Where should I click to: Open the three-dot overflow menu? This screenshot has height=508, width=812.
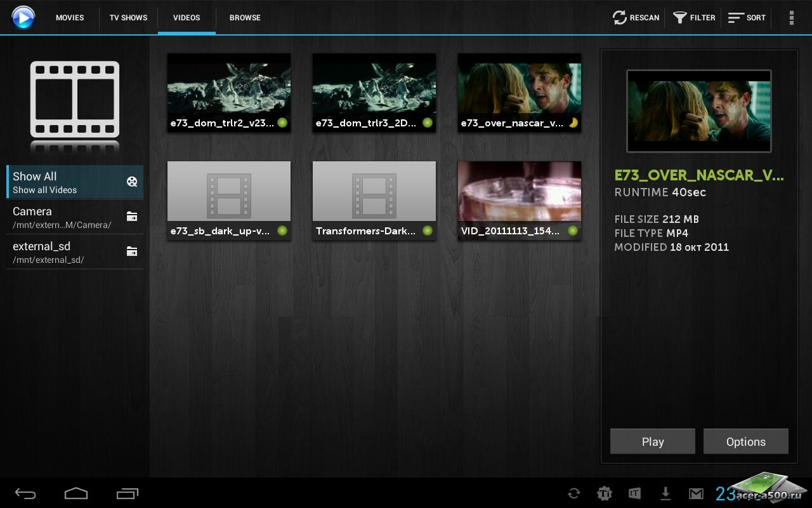[791, 18]
